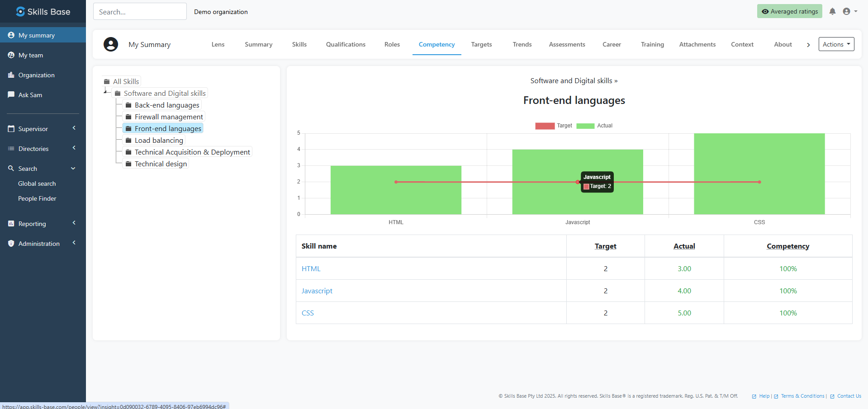Click inside the Search field
The width and height of the screenshot is (868, 409).
pos(139,11)
